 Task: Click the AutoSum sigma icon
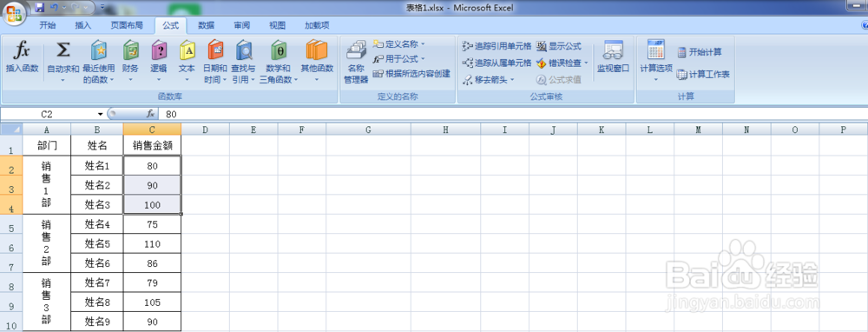click(x=63, y=51)
